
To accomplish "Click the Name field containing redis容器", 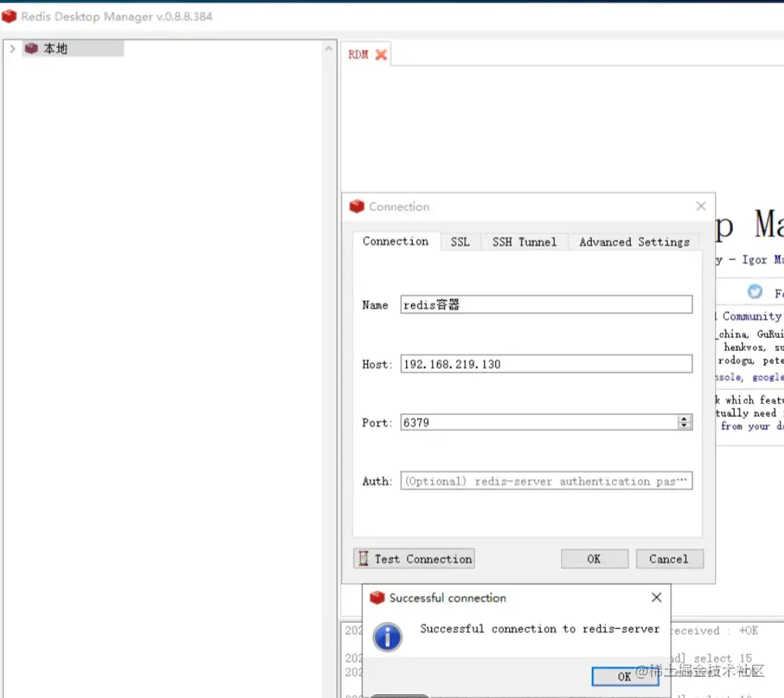I will click(546, 305).
